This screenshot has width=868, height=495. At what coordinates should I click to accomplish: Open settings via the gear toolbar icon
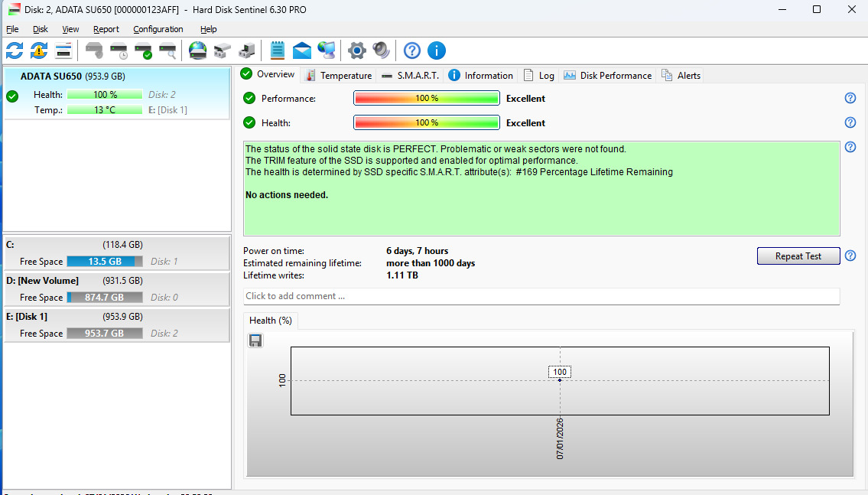[x=357, y=51]
